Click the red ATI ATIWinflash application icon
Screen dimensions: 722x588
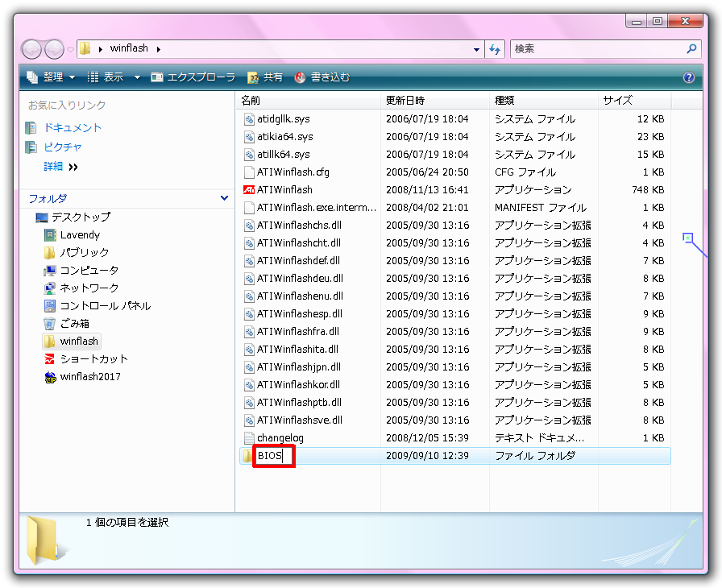tap(249, 190)
